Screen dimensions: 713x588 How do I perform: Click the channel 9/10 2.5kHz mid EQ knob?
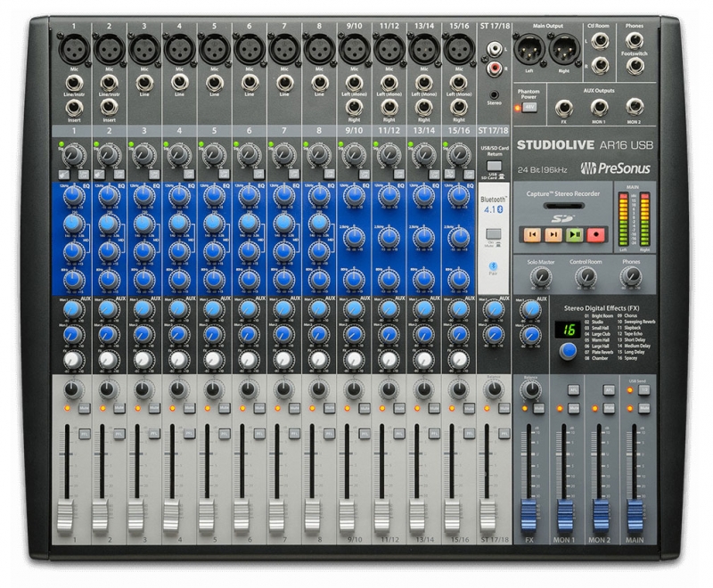pyautogui.click(x=353, y=237)
